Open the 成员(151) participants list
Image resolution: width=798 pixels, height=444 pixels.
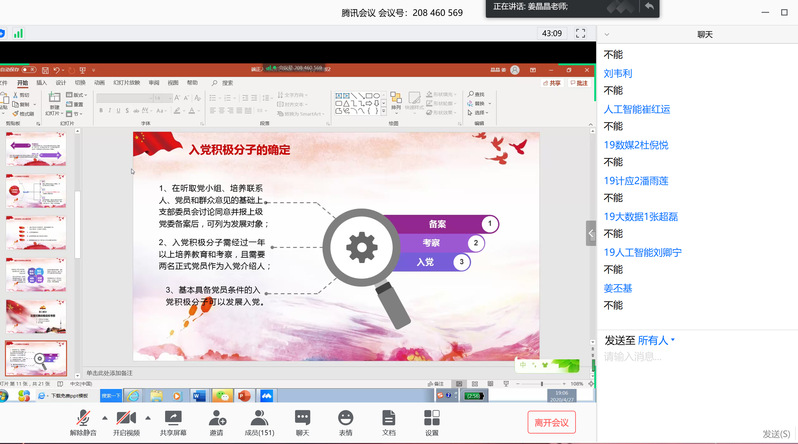(259, 422)
